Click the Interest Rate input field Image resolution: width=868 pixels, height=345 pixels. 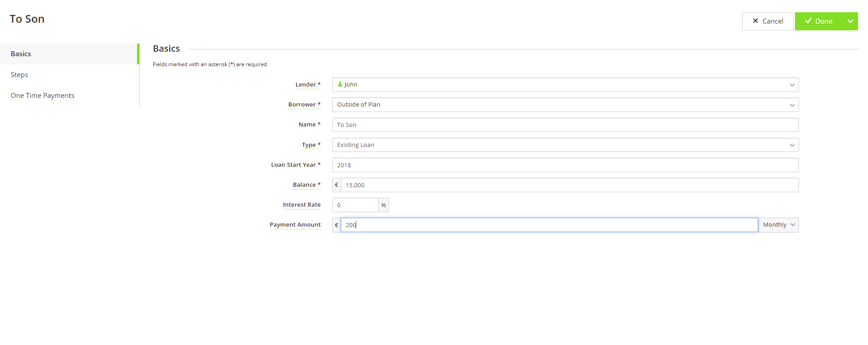coord(355,205)
